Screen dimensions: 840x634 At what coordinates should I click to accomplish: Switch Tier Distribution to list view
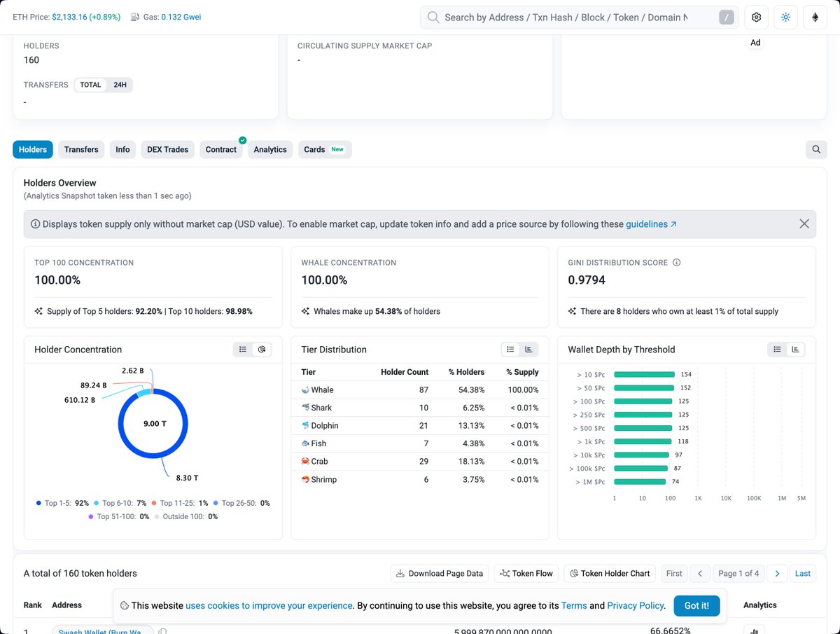coord(510,350)
